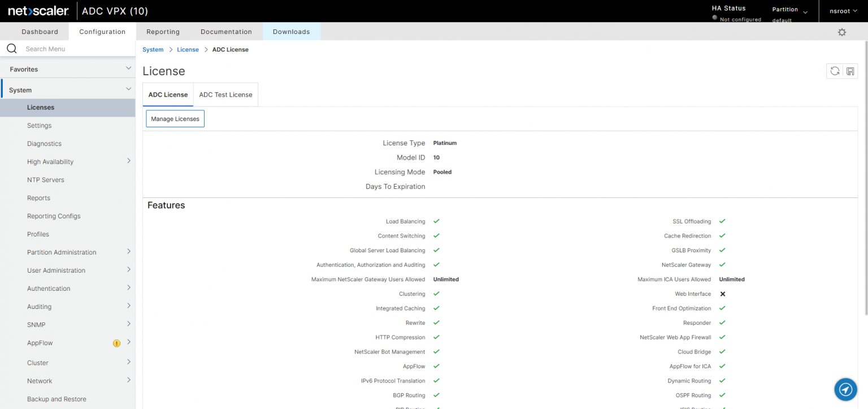
Task: Open the Reporting tab
Action: pos(163,32)
